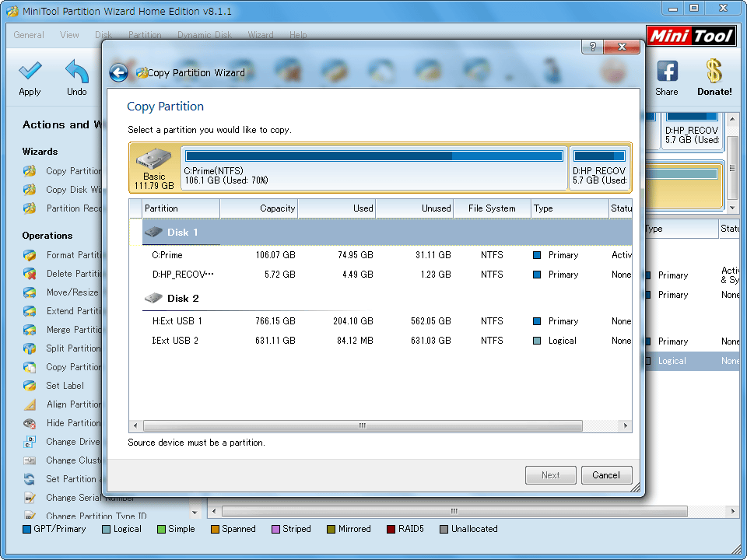Click the Apply checkmark icon

[x=30, y=71]
